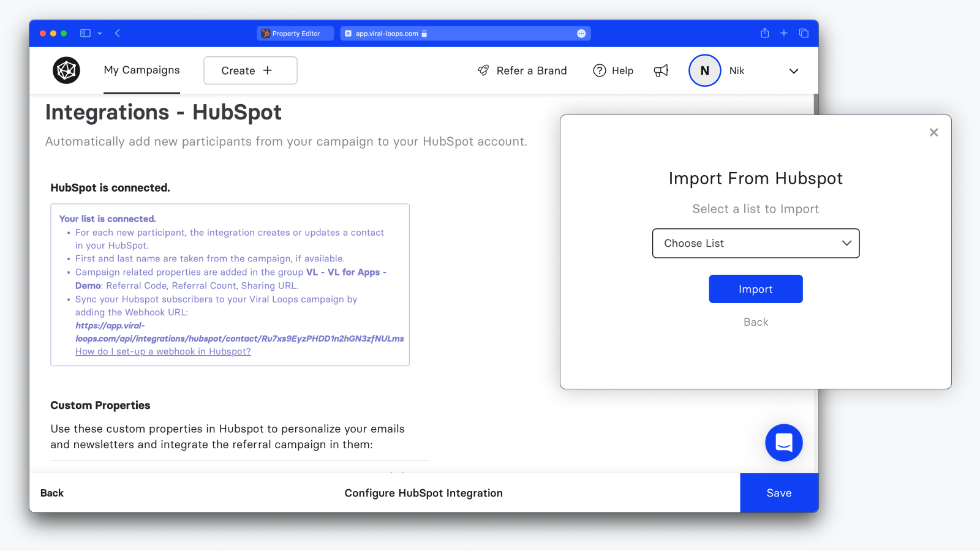The width and height of the screenshot is (980, 551).
Task: Open the My Campaigns menu item
Action: click(141, 70)
